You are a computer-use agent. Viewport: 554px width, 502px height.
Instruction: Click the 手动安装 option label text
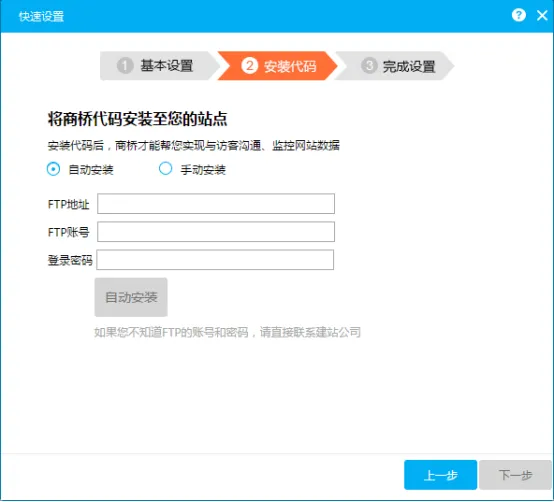coord(203,170)
